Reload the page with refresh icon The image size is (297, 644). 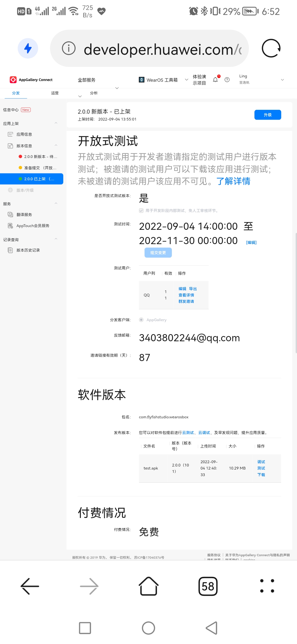tap(271, 48)
